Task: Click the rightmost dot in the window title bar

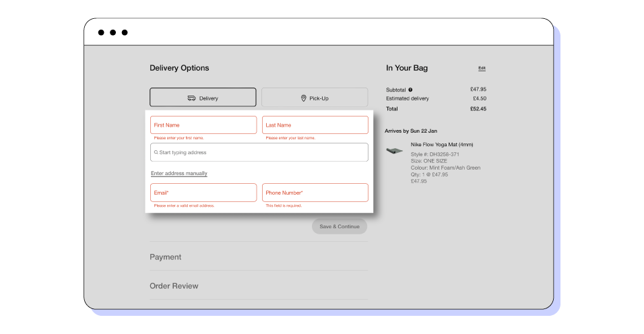Action: click(125, 32)
